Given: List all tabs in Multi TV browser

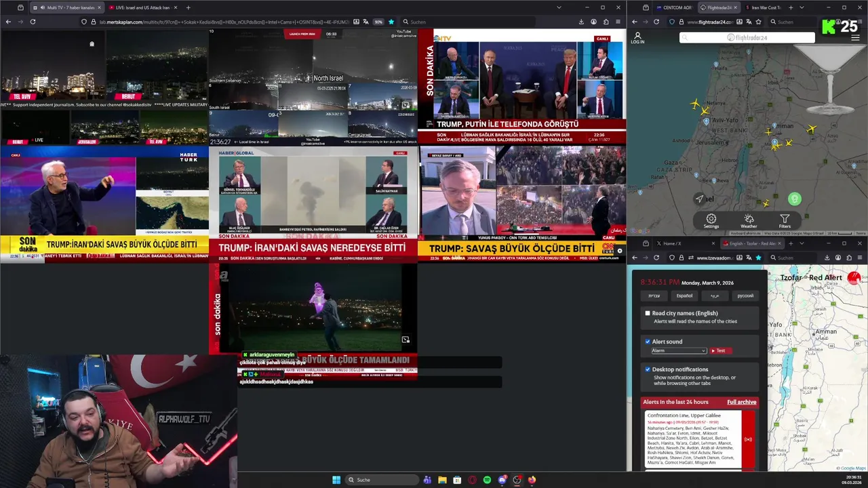Looking at the screenshot, I should 559,7.
